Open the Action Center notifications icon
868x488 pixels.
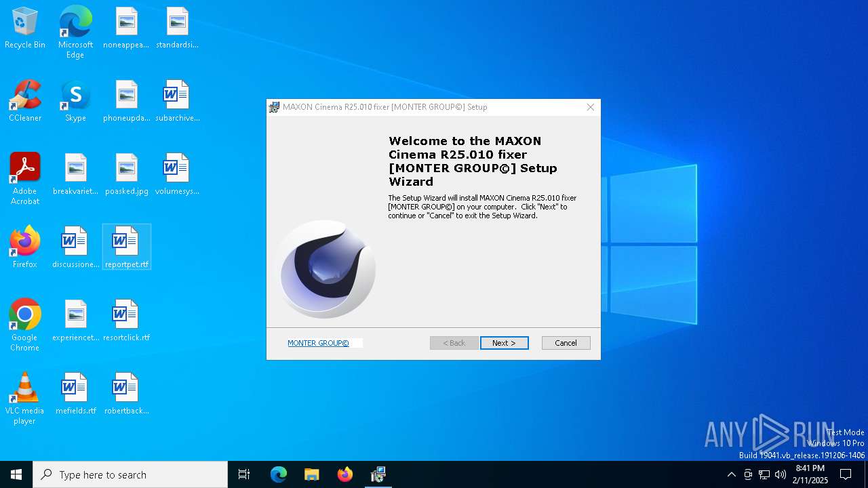846,474
